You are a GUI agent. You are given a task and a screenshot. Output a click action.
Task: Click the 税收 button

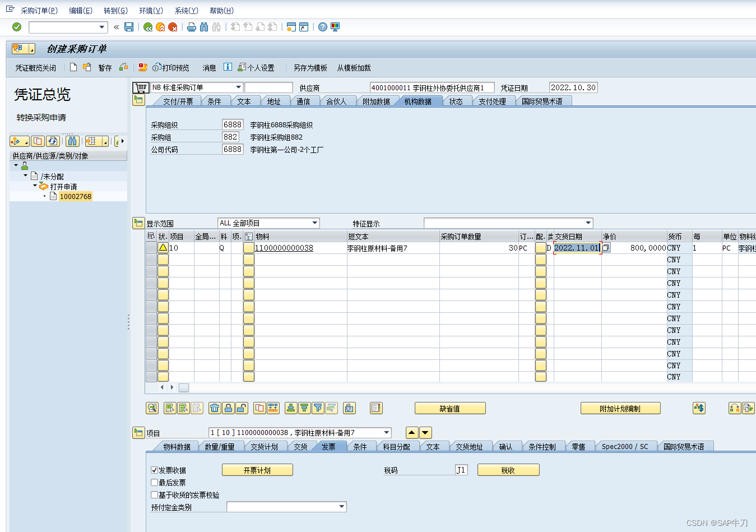[508, 470]
